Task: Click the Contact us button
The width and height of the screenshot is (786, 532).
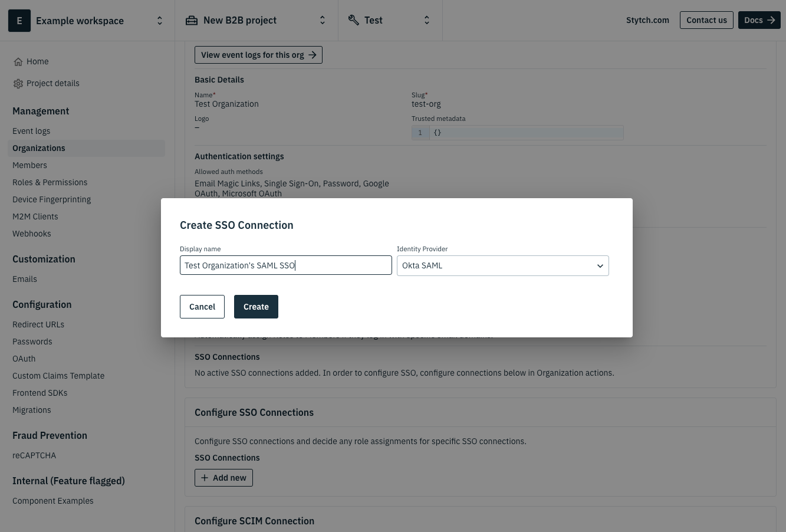Action: click(x=706, y=19)
